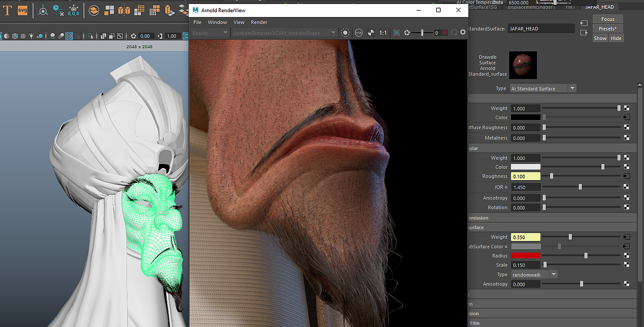Click the isolate select icon in viewport toolbar
The height and width of the screenshot is (327, 644).
(x=91, y=36)
